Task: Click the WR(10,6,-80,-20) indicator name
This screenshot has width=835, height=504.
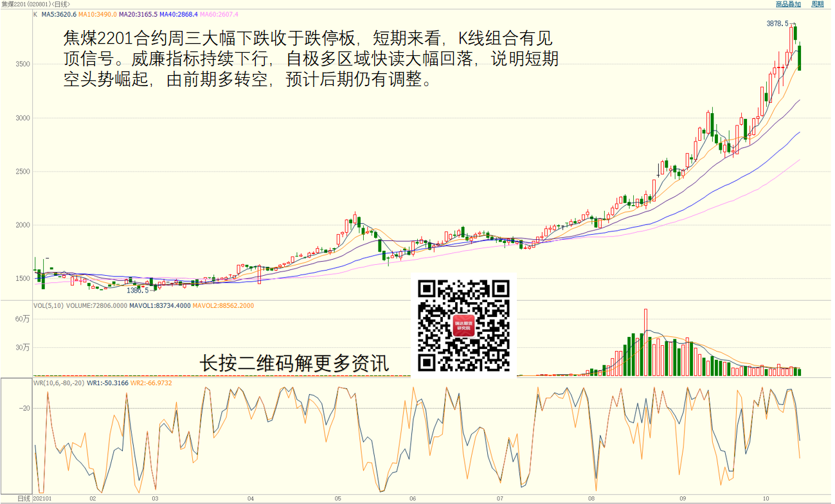Action: pos(59,383)
